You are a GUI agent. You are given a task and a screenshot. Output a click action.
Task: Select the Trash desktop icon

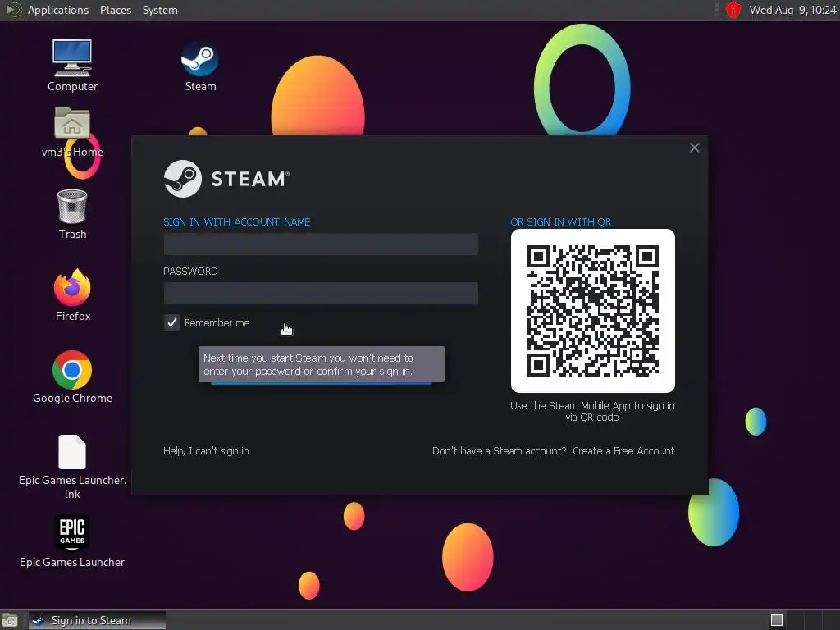pyautogui.click(x=72, y=206)
